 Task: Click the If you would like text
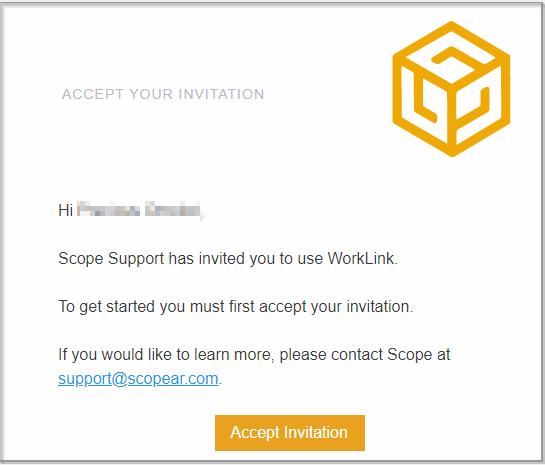pyautogui.click(x=115, y=355)
